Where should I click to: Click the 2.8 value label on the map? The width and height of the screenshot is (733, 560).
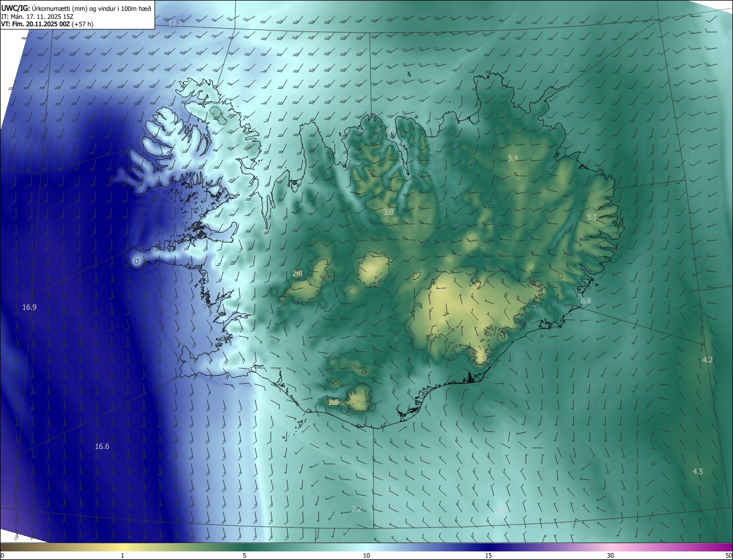(297, 274)
